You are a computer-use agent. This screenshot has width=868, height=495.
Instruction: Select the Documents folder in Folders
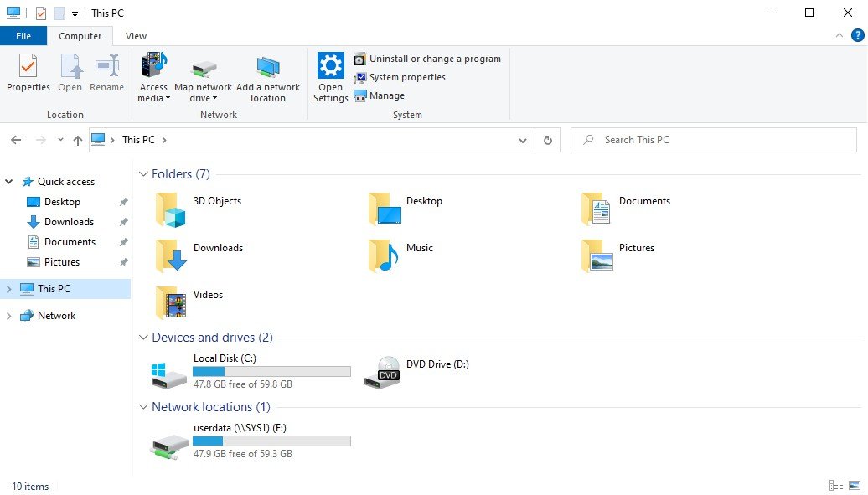pos(597,209)
